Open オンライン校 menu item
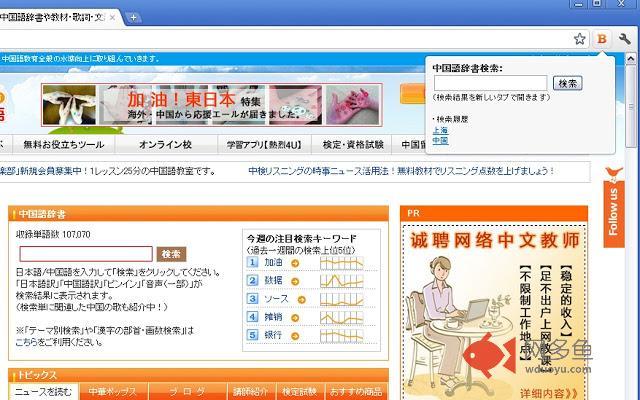Viewport: 640px width, 400px height. (165, 144)
